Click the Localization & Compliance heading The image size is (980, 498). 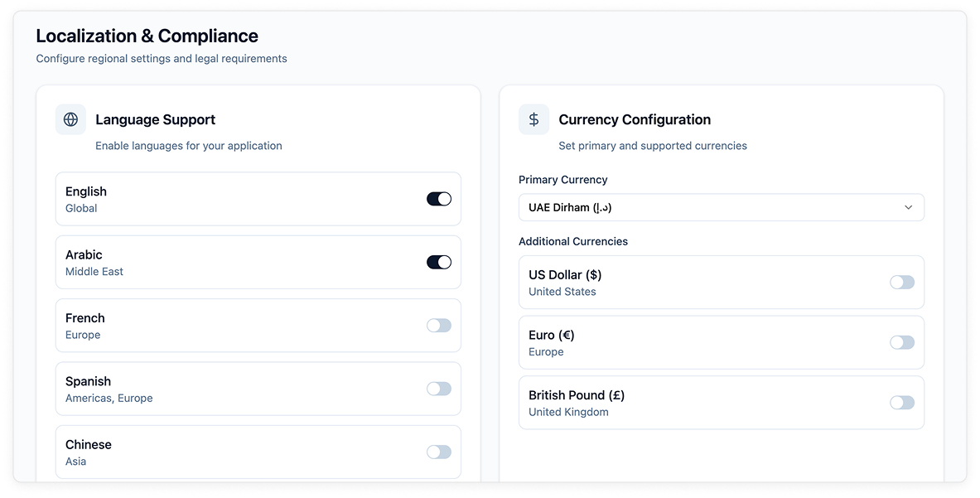(x=147, y=36)
